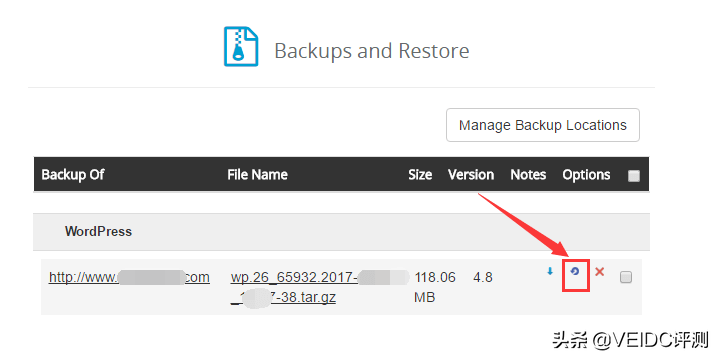Click the Version column header
The width and height of the screenshot is (720, 360).
pyautogui.click(x=471, y=174)
